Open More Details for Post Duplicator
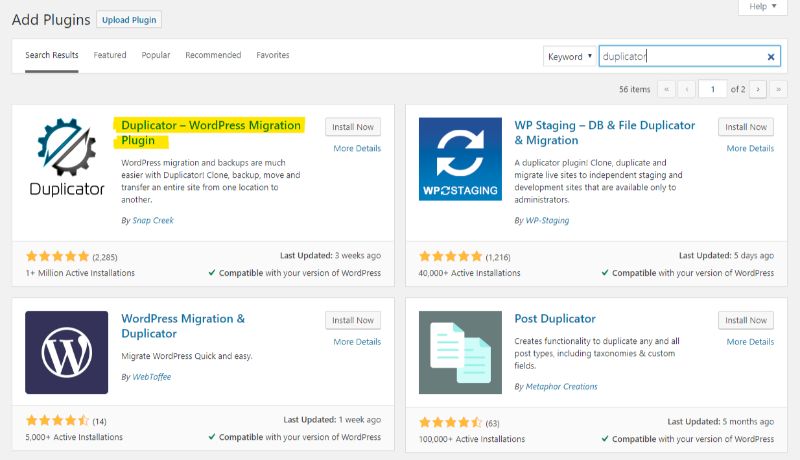This screenshot has width=800, height=460. tap(750, 342)
